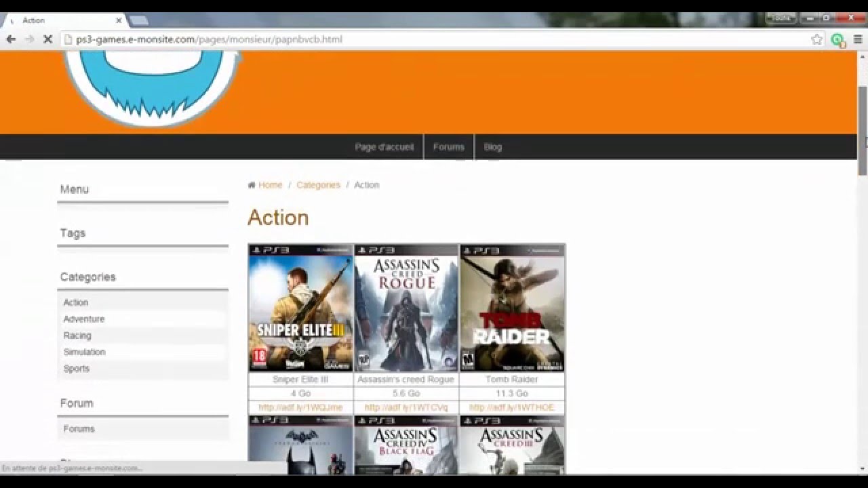868x488 pixels.
Task: Click the vertical scrollbar thumb
Action: [x=863, y=130]
